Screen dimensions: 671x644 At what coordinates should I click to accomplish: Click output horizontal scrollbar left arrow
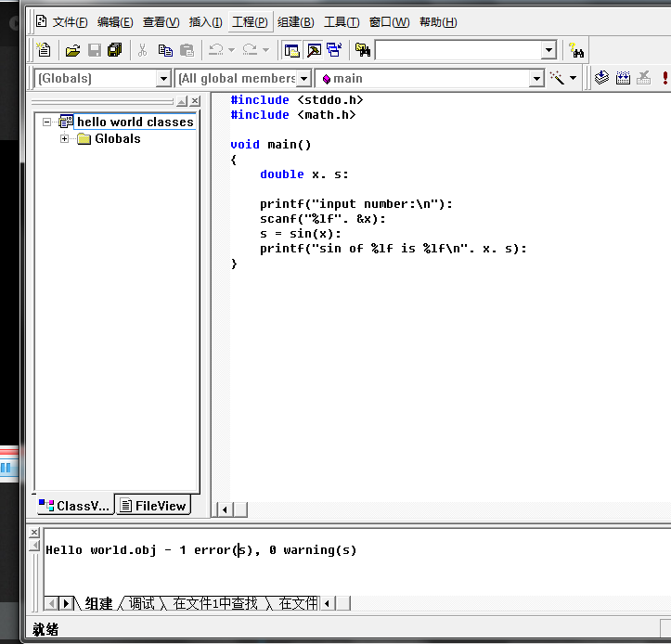coord(328,603)
